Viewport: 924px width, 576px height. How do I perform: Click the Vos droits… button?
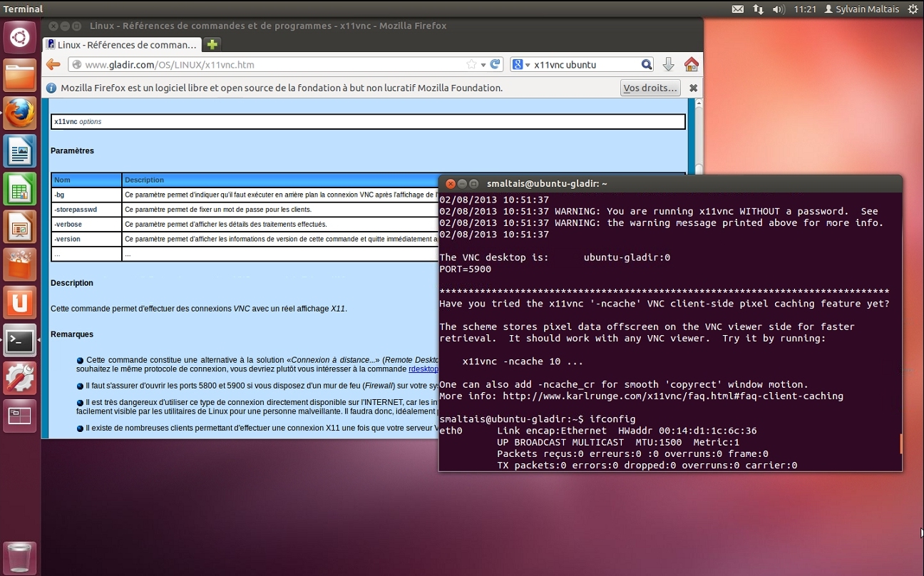(x=650, y=88)
